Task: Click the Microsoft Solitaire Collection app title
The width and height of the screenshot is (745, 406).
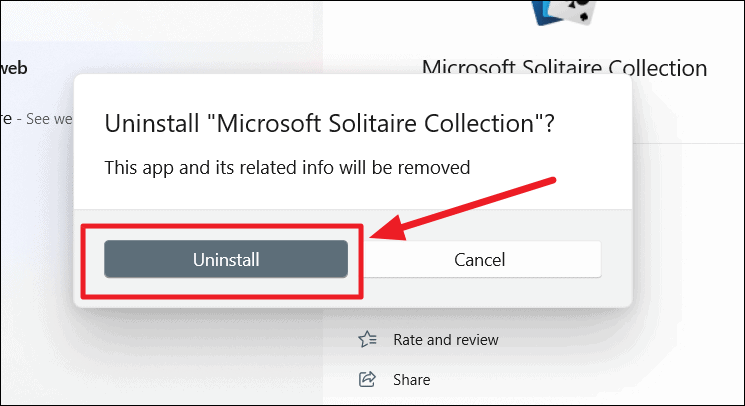Action: (564, 67)
